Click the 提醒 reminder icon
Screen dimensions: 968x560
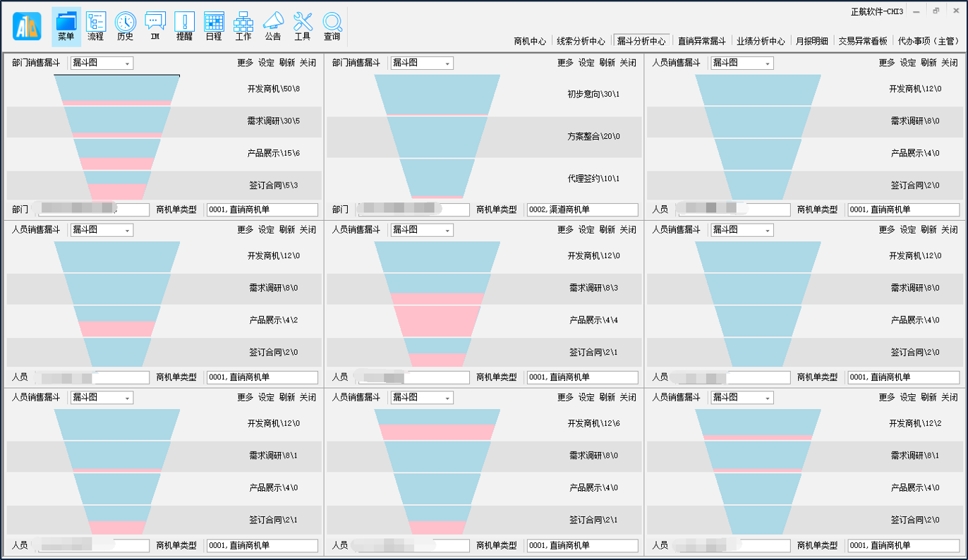tap(184, 26)
